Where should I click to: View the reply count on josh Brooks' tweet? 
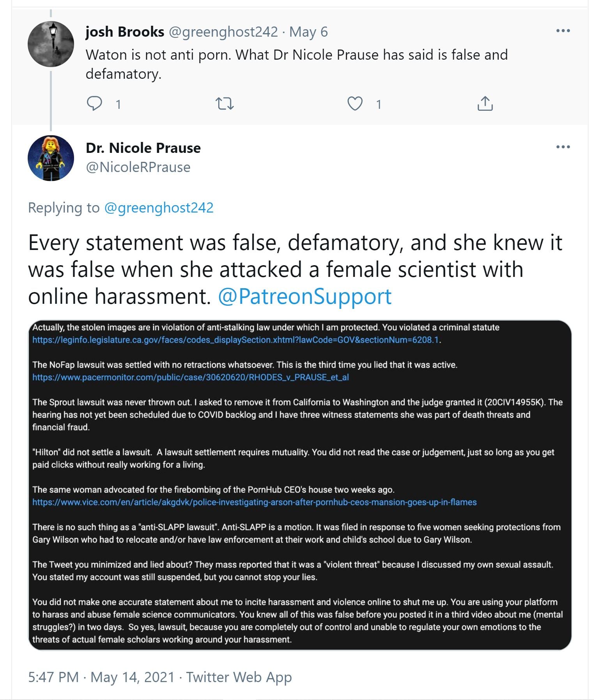click(118, 105)
